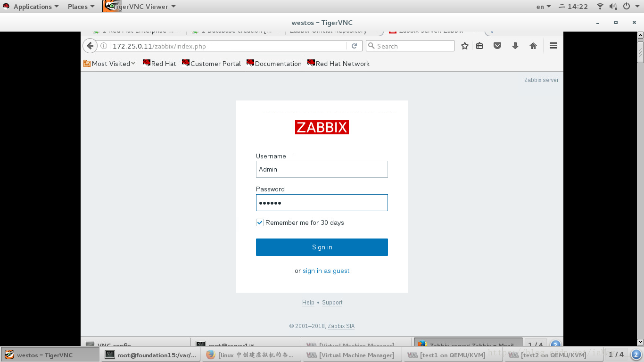Open the Firefox hamburger menu
Image resolution: width=644 pixels, height=362 pixels.
click(x=553, y=46)
